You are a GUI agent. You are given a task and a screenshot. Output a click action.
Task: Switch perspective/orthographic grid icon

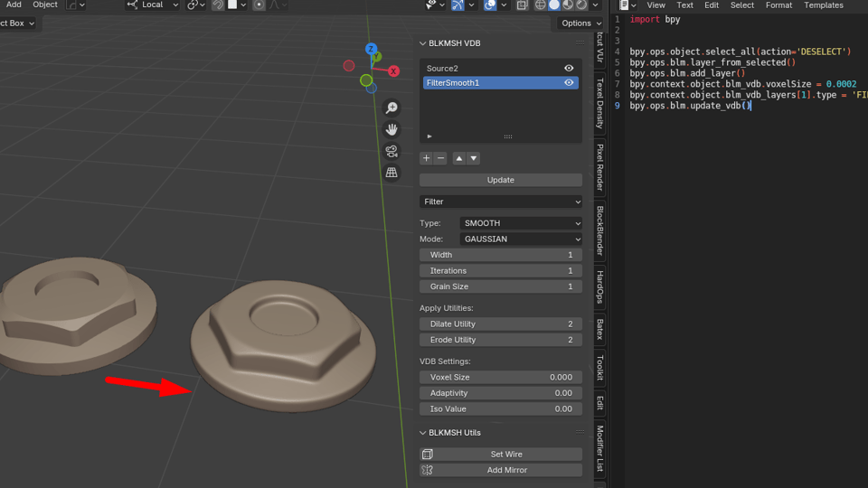click(x=392, y=173)
